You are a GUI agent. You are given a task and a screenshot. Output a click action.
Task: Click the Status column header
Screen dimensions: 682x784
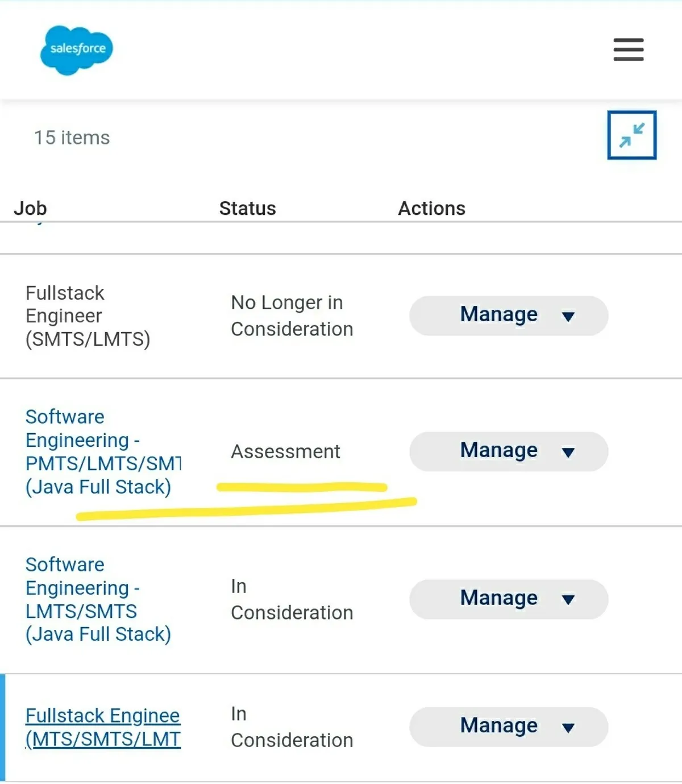tap(247, 208)
